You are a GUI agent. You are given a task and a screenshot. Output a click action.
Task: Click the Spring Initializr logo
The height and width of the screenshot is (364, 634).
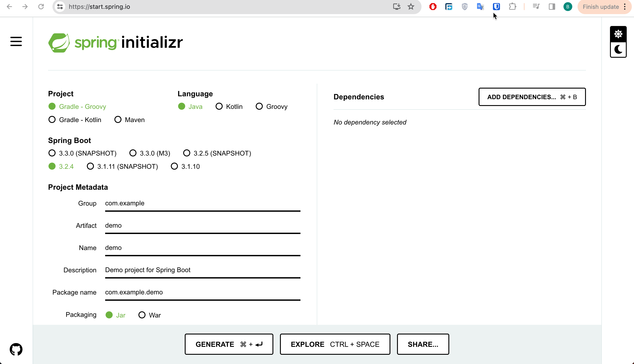pos(115,43)
